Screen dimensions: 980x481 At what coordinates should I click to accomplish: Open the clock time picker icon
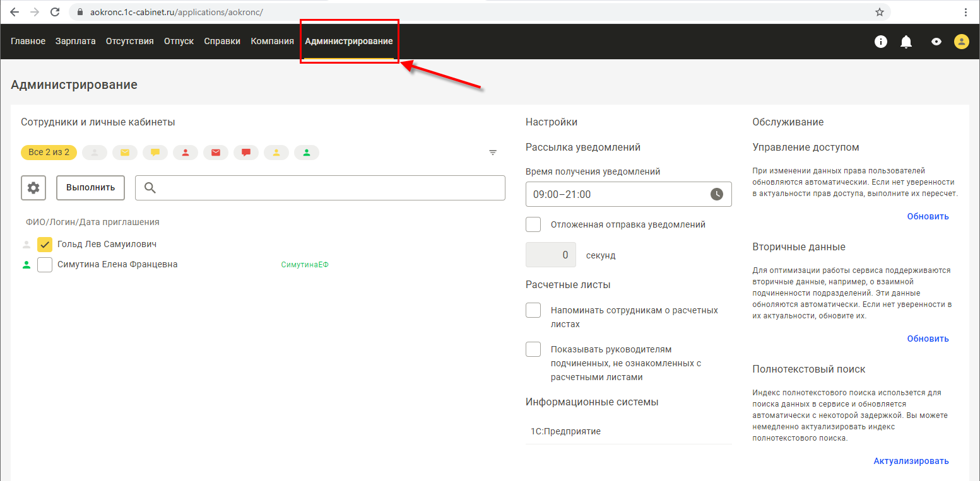[717, 194]
